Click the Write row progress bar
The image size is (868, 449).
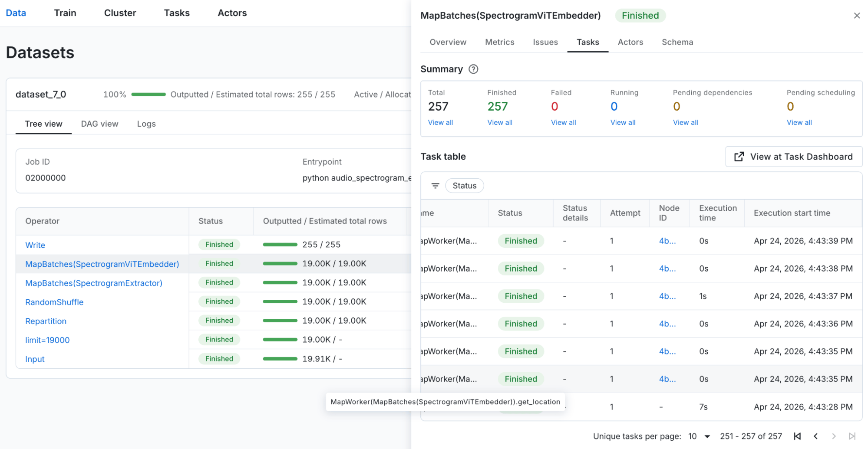[280, 245]
